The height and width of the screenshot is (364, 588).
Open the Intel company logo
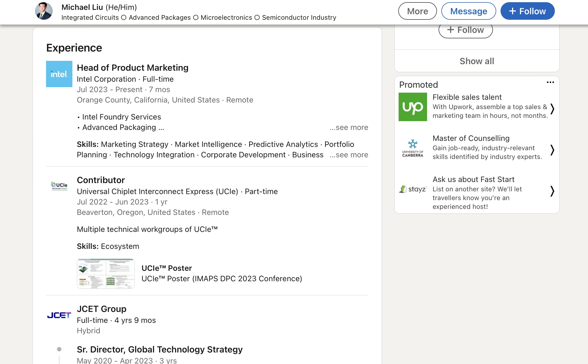59,74
